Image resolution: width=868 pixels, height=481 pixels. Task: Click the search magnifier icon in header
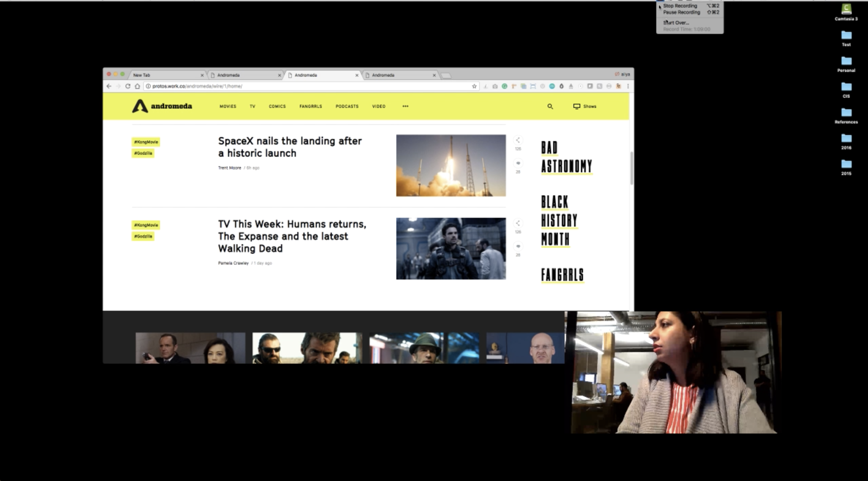[550, 107]
